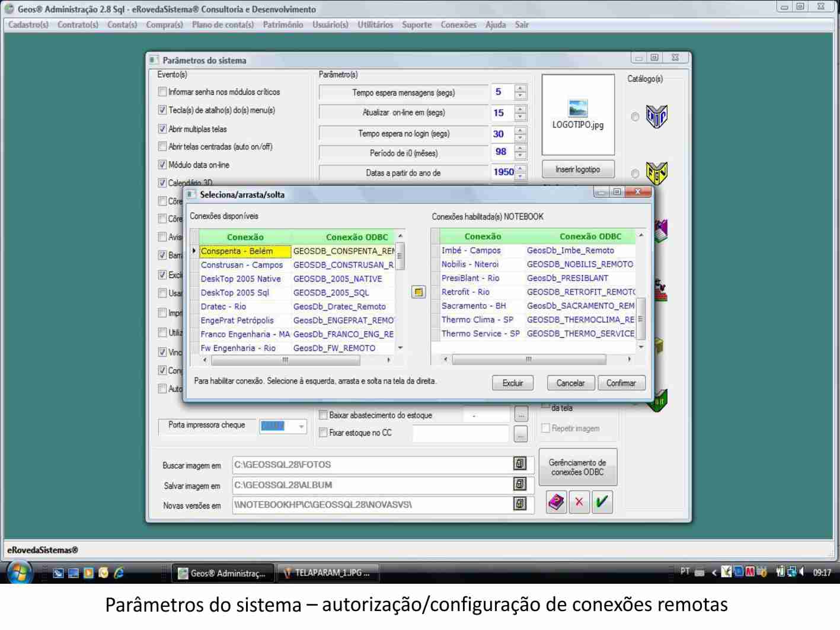This screenshot has width=840, height=630.
Task: Click show desktop icon in quick launch
Action: click(x=73, y=573)
